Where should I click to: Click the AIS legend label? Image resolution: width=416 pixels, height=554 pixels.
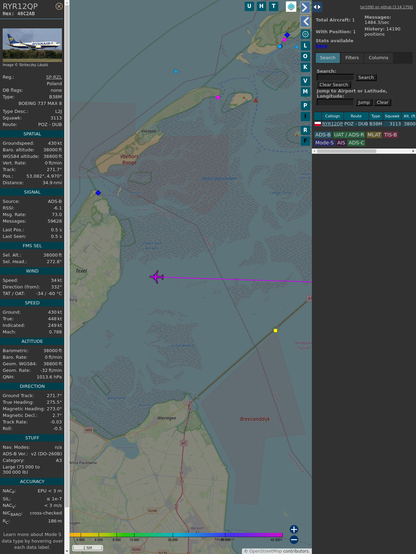(x=341, y=143)
